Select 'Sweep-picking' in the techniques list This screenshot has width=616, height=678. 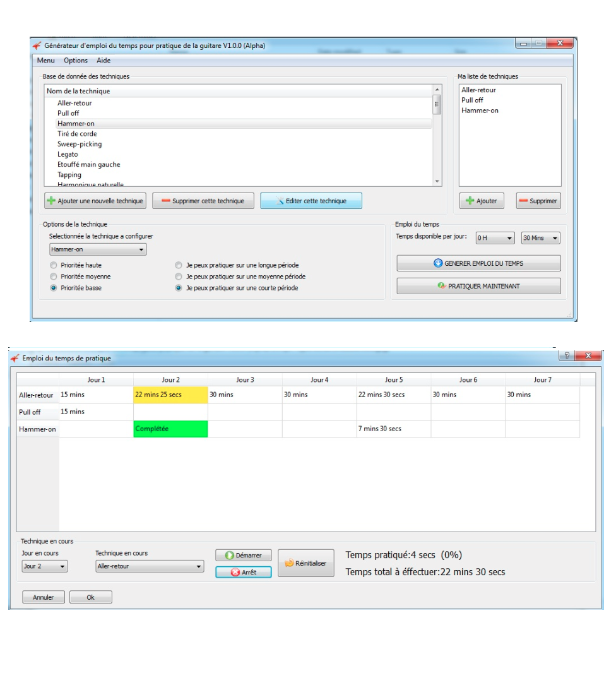(x=80, y=144)
